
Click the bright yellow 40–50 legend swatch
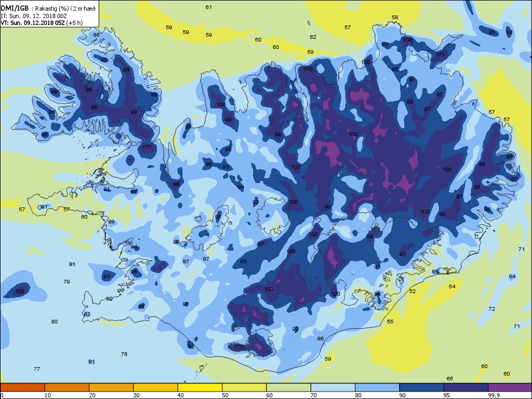[200, 387]
